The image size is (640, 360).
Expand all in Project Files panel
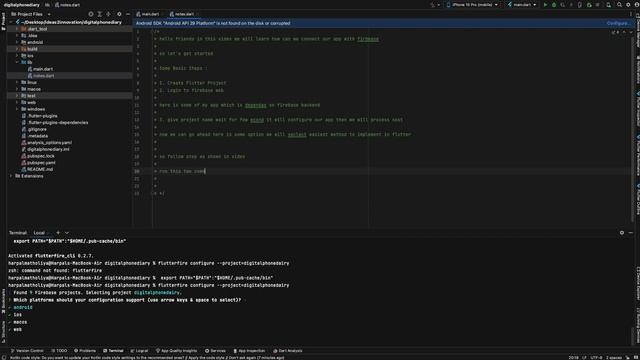coord(100,14)
